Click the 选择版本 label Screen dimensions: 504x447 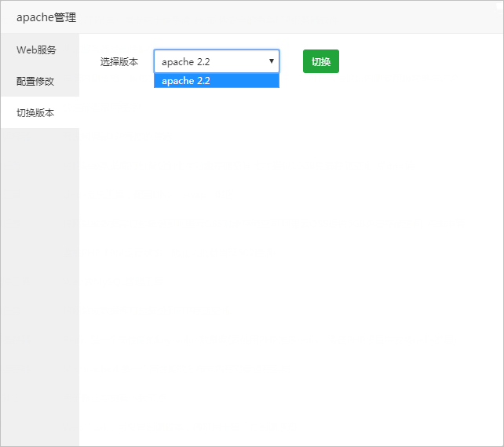point(119,61)
